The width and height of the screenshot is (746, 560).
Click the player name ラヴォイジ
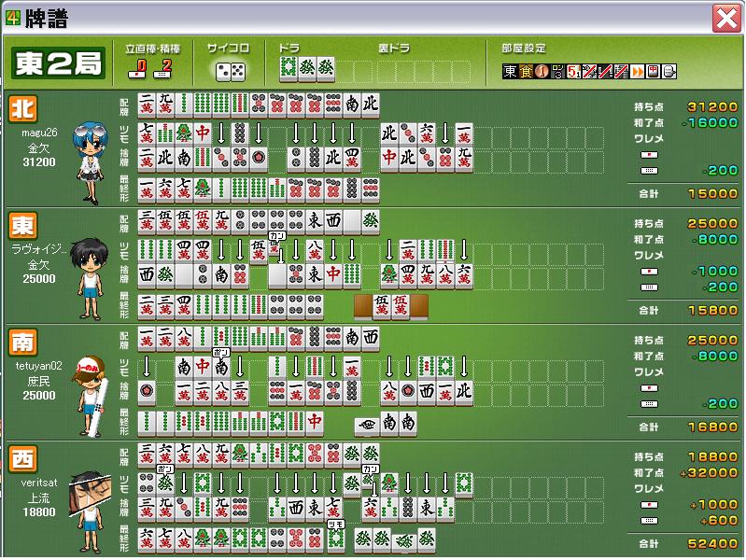pyautogui.click(x=41, y=248)
